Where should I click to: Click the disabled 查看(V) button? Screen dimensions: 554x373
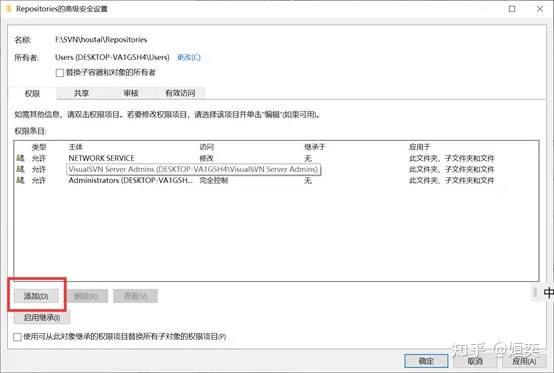135,296
